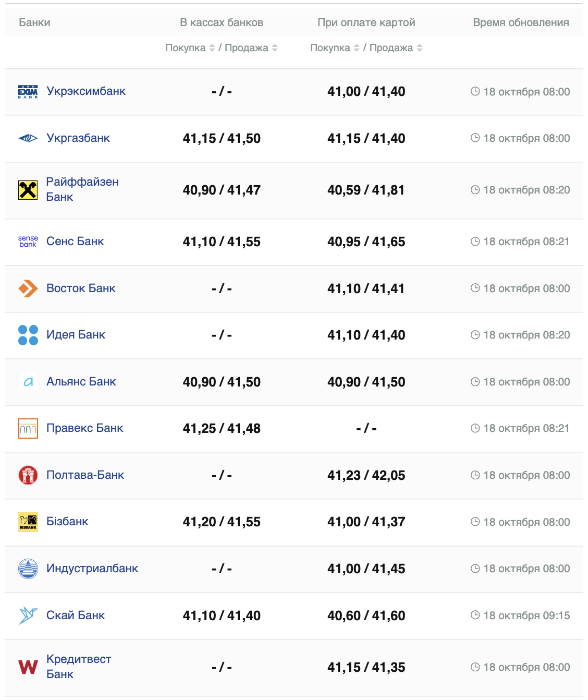Click the Время обновления column header

[x=521, y=22]
